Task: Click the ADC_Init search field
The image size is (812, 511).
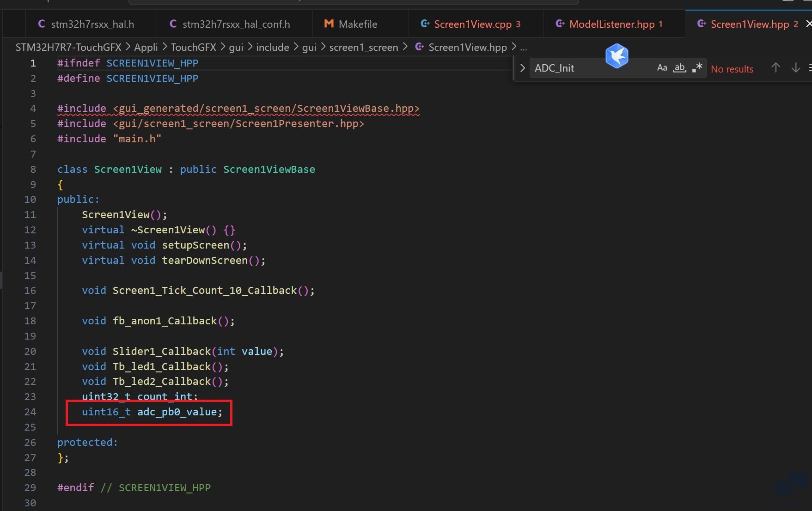Action: [592, 68]
